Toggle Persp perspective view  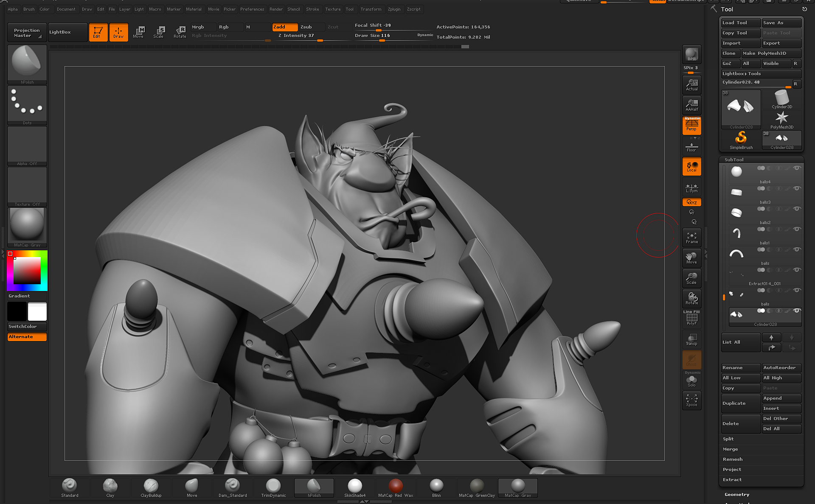pos(691,126)
